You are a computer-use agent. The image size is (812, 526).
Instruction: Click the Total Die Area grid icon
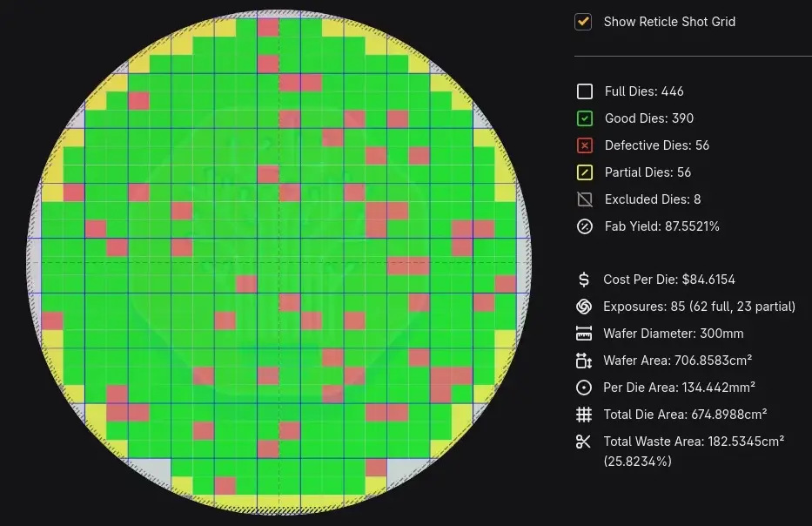584,415
